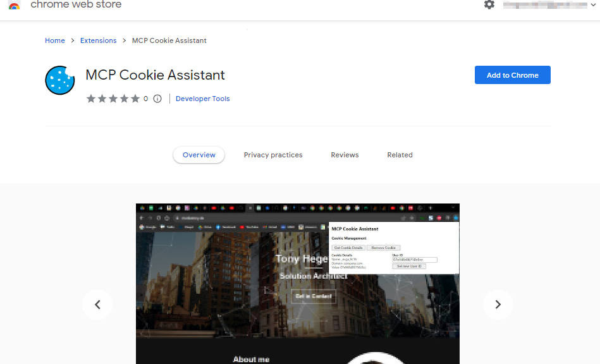Screen dimensions: 600x364
Task: Click the fifth rating star
Action: click(x=135, y=99)
